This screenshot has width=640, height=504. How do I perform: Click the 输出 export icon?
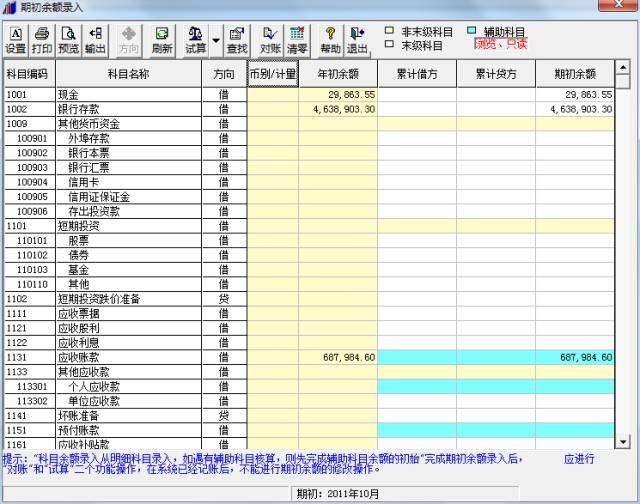click(x=95, y=40)
